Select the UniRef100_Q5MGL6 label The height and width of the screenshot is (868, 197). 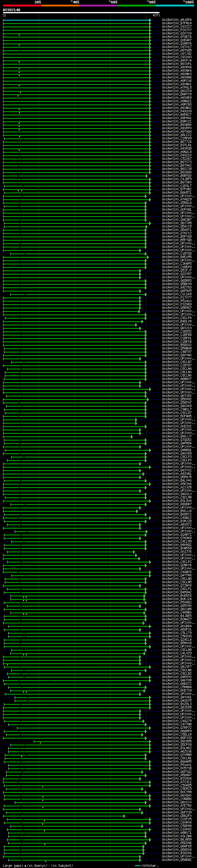point(177,203)
